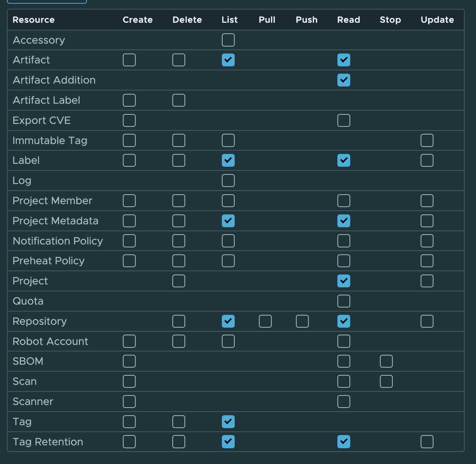Screen dimensions: 476x464
Task: Check Notification Policy Update permission
Action: pos(427,241)
